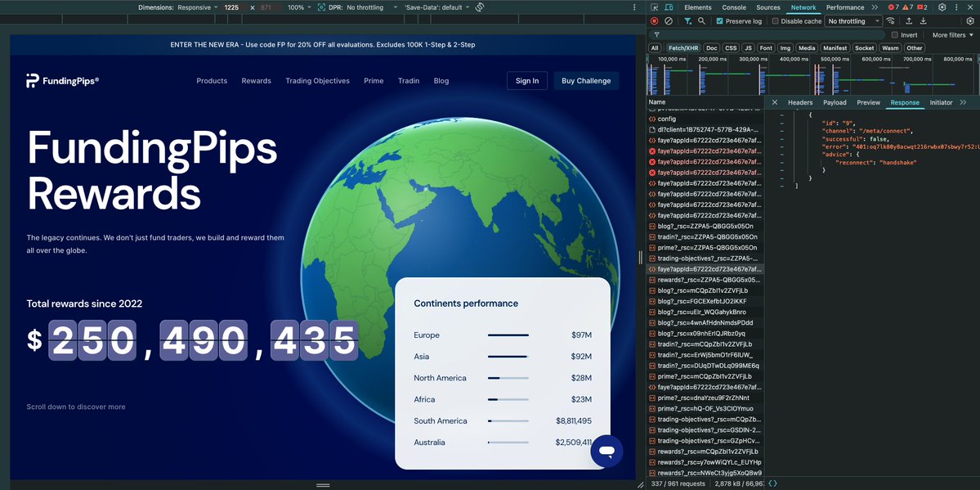980x490 pixels.
Task: Open the Initiator request tab
Action: pos(941,102)
